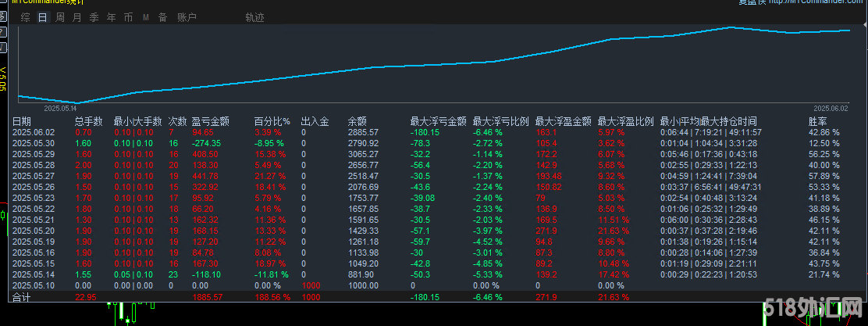Open the 账户 account tab
Viewport: 868px width, 326px height.
tap(187, 18)
